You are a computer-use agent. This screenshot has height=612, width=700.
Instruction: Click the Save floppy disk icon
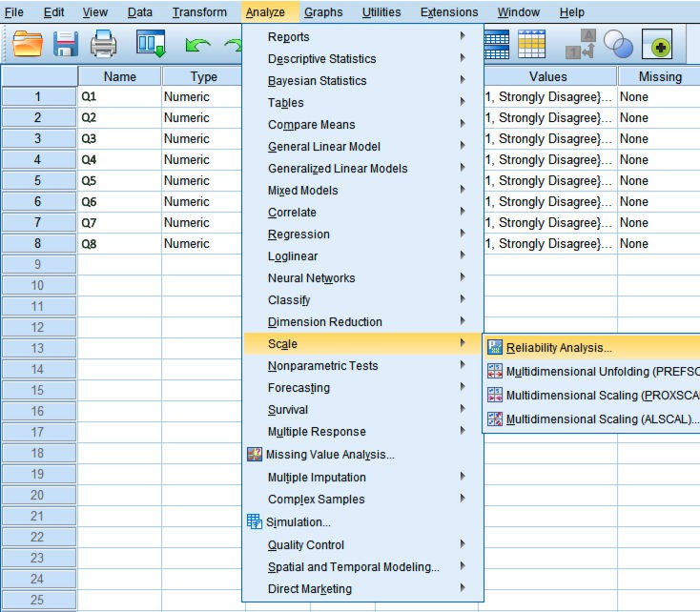tap(66, 44)
